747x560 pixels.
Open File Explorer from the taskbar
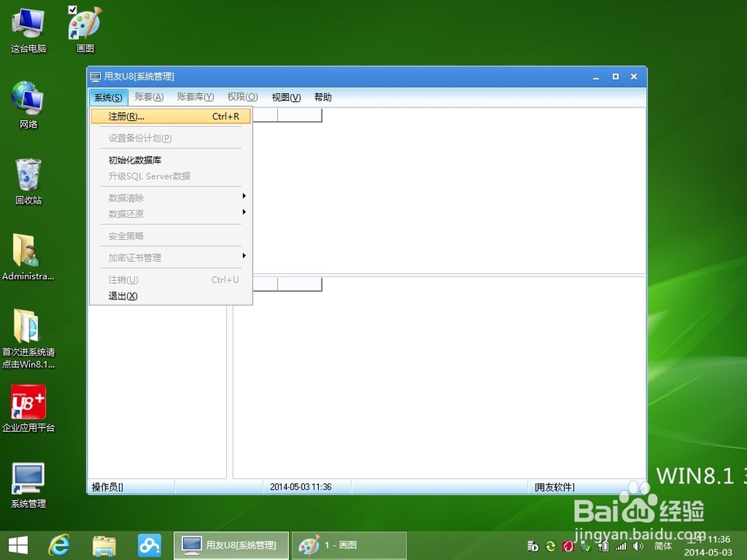(105, 545)
